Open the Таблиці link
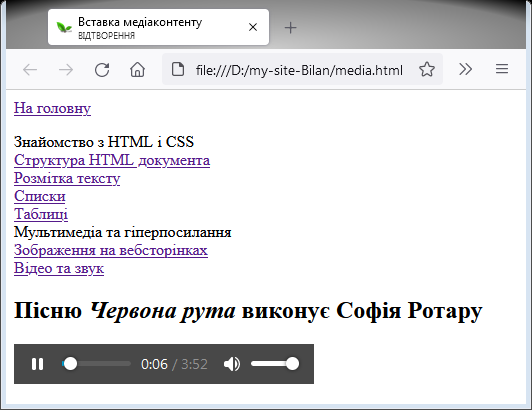532x410 pixels. pos(41,214)
